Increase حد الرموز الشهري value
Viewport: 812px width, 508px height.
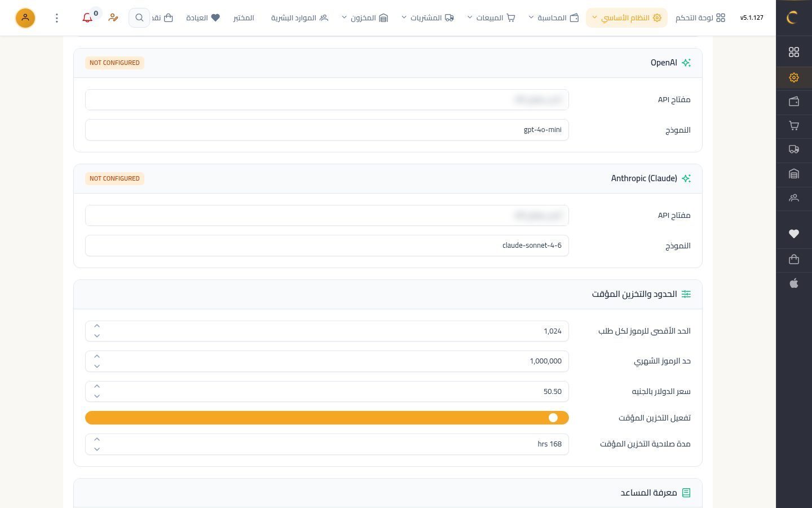click(x=97, y=356)
